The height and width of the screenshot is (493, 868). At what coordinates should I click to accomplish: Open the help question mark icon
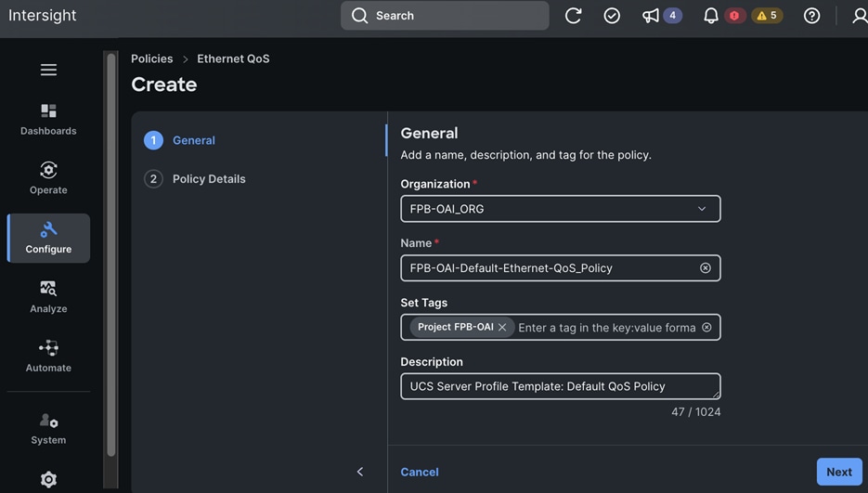(811, 16)
